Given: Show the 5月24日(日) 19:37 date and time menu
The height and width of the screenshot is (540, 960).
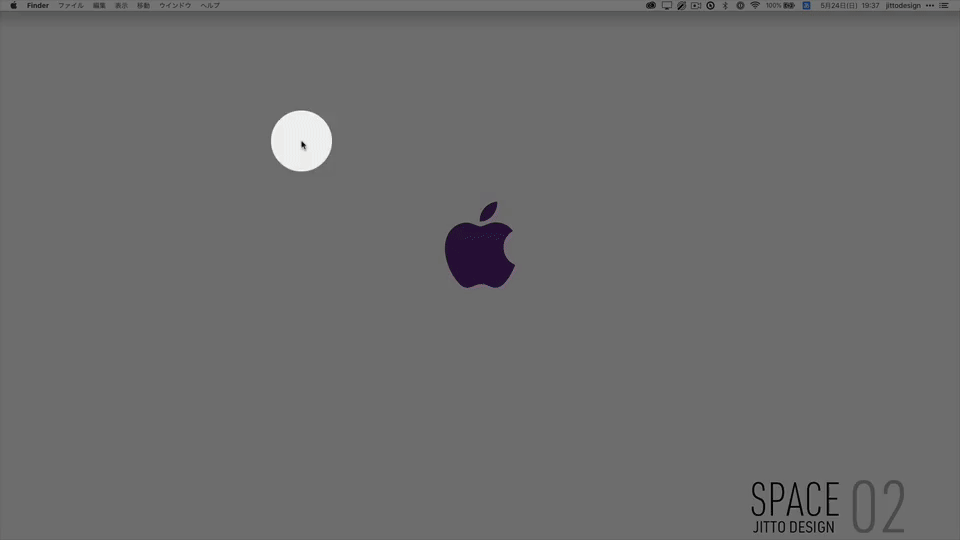Looking at the screenshot, I should click(850, 6).
